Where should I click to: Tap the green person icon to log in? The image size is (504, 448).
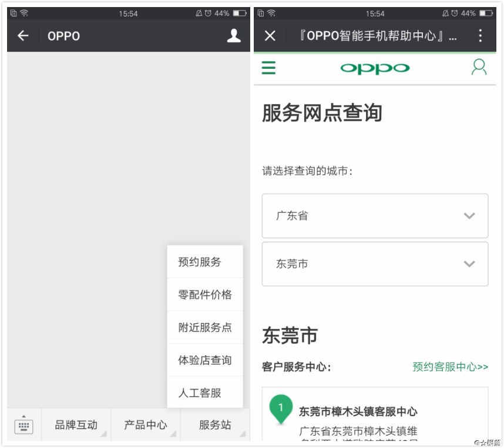480,67
